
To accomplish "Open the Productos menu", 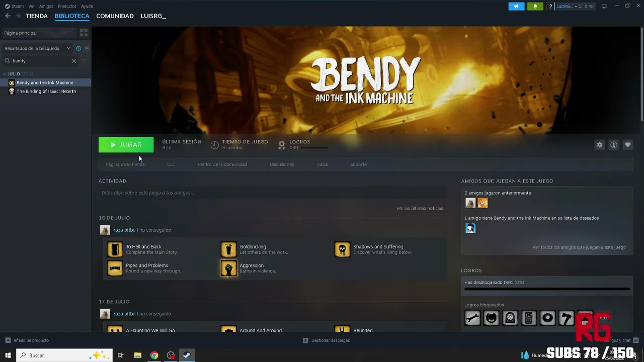I will 67,6.
